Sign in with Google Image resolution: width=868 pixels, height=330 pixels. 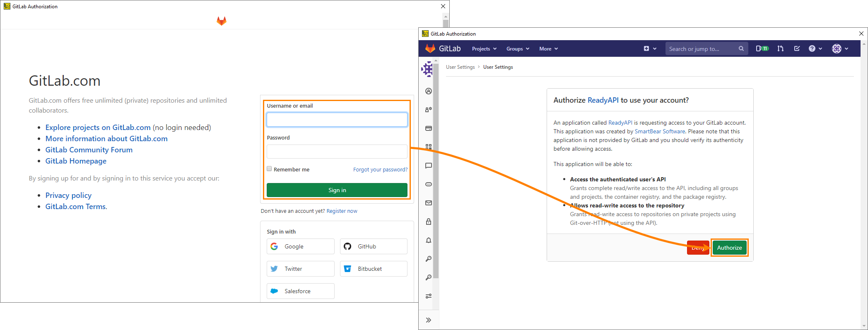pos(300,246)
